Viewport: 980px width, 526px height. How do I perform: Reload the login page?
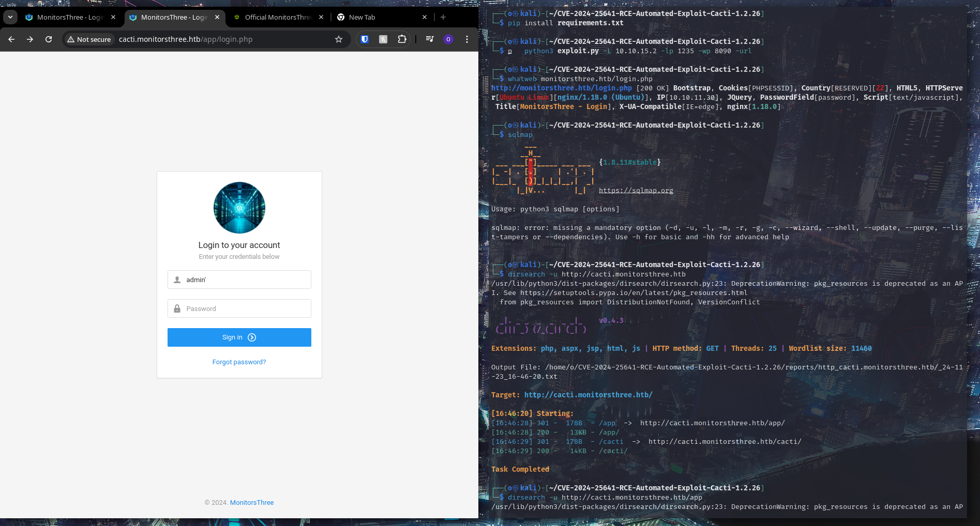[49, 39]
